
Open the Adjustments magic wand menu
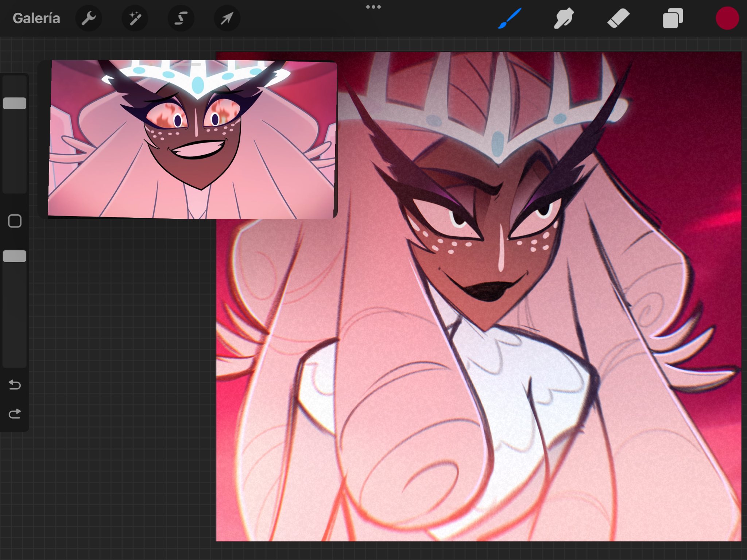(x=135, y=18)
